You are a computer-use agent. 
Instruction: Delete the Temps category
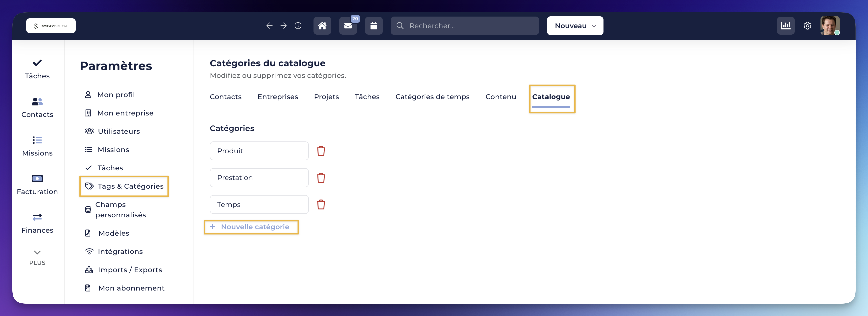321,205
